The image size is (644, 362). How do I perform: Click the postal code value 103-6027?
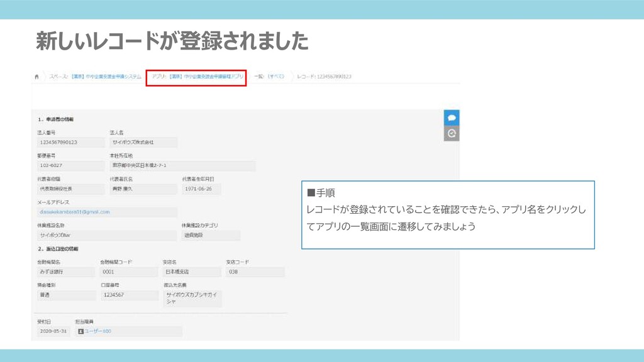click(70, 165)
